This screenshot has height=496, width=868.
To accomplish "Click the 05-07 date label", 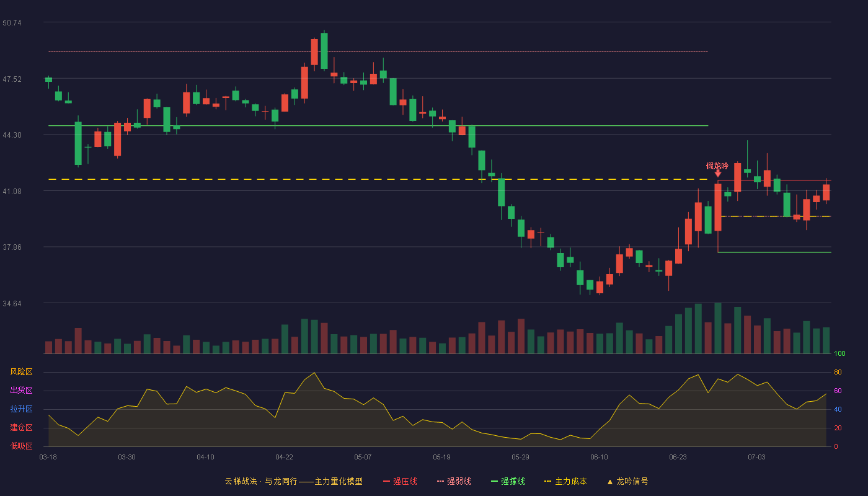I will [363, 457].
